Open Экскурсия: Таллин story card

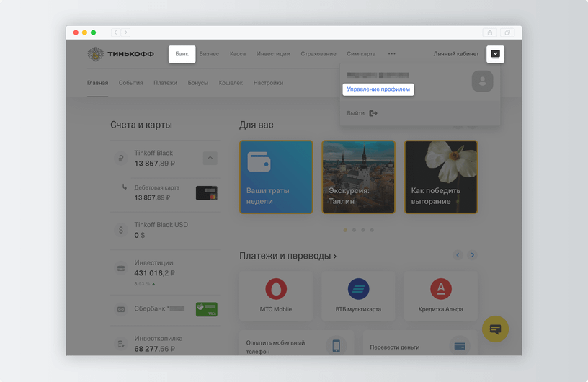pos(359,177)
